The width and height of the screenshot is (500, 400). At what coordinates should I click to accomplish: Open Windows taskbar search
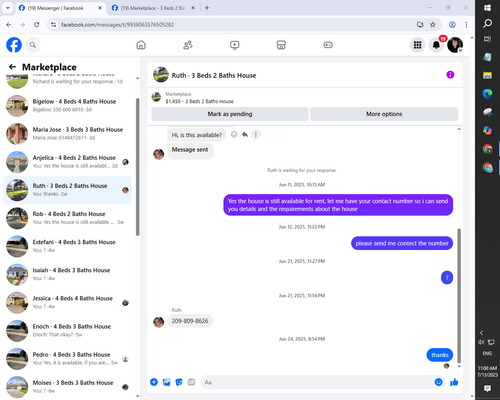click(487, 23)
